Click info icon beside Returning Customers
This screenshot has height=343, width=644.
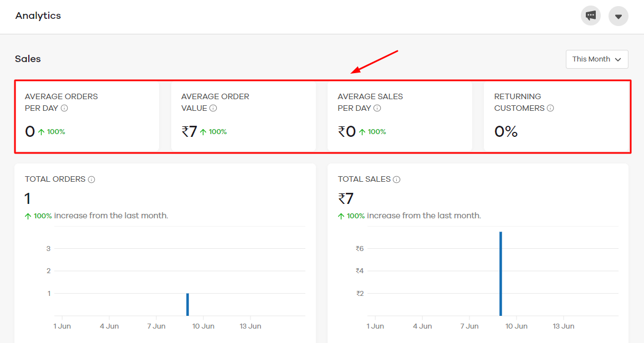pyautogui.click(x=550, y=109)
